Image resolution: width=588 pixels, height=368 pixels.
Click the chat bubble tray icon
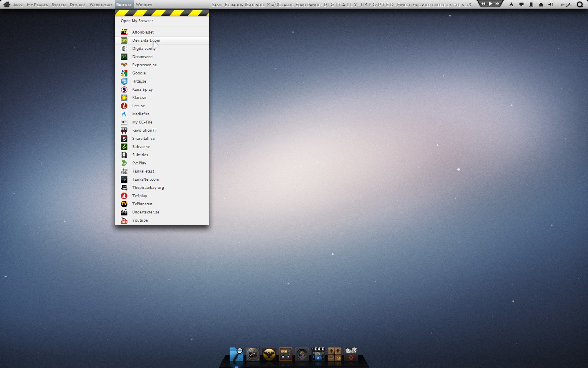pyautogui.click(x=521, y=4)
